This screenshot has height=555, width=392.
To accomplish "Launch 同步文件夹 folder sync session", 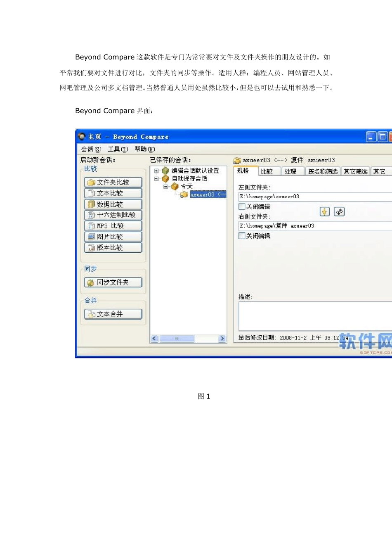I will 113,282.
